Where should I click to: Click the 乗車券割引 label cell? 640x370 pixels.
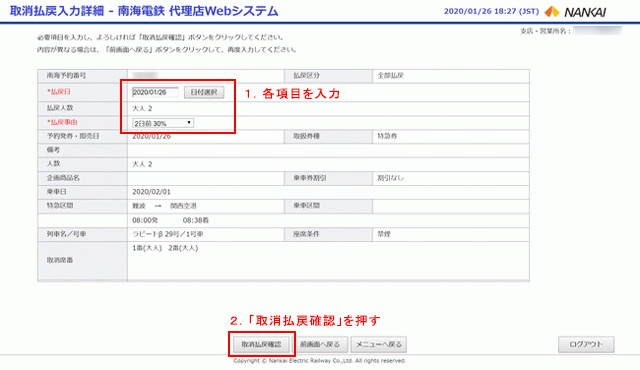click(328, 178)
